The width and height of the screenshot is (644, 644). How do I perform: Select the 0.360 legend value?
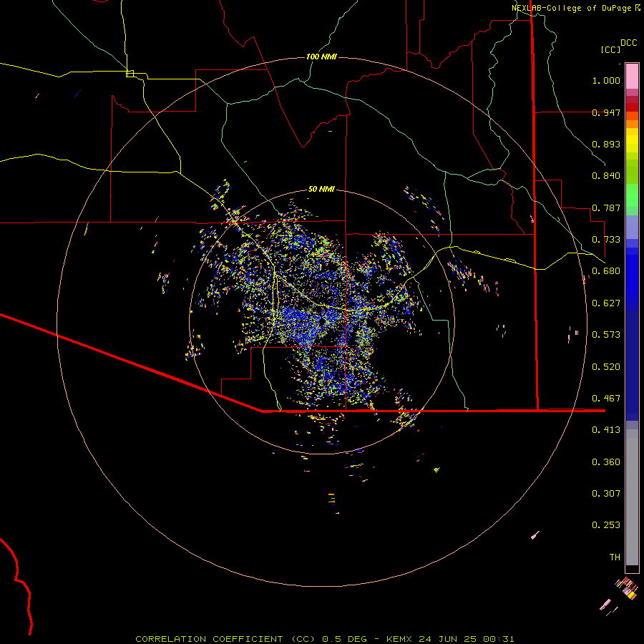[x=606, y=462]
